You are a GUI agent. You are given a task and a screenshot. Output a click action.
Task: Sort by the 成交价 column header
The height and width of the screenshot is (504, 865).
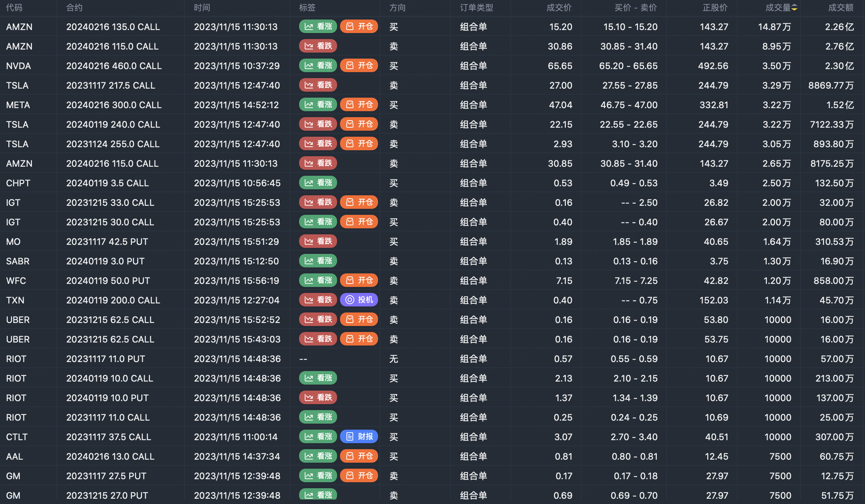[559, 8]
